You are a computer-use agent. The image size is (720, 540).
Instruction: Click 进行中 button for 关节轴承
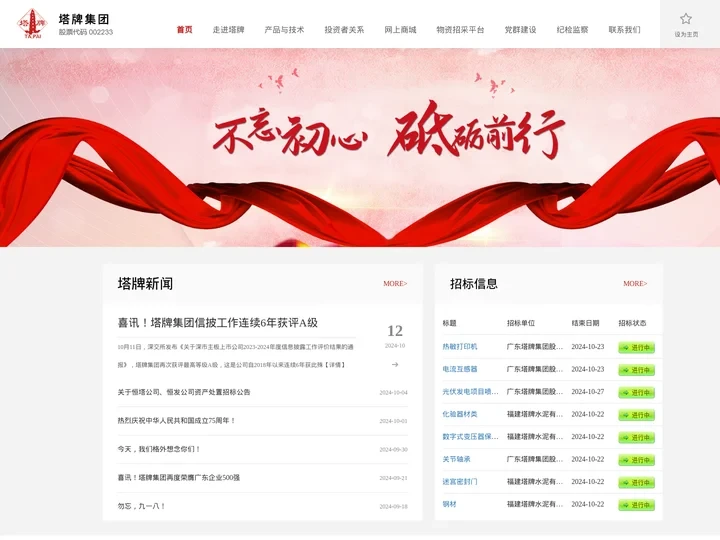[636, 460]
